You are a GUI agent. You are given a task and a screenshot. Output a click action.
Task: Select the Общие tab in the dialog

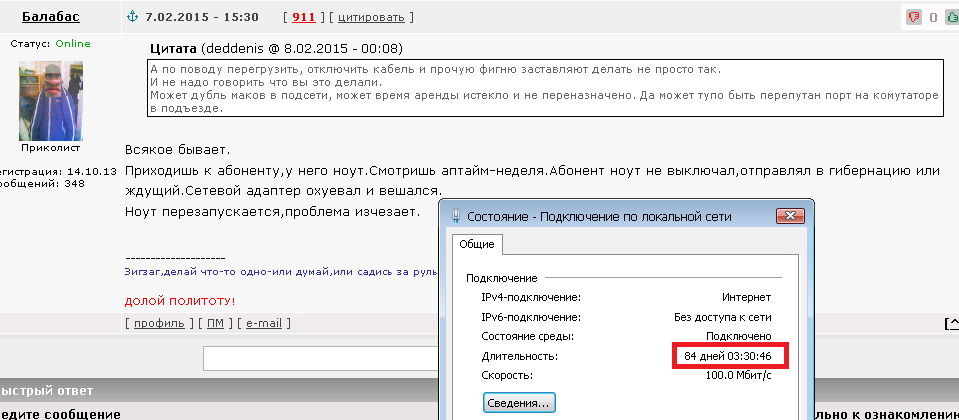(477, 244)
